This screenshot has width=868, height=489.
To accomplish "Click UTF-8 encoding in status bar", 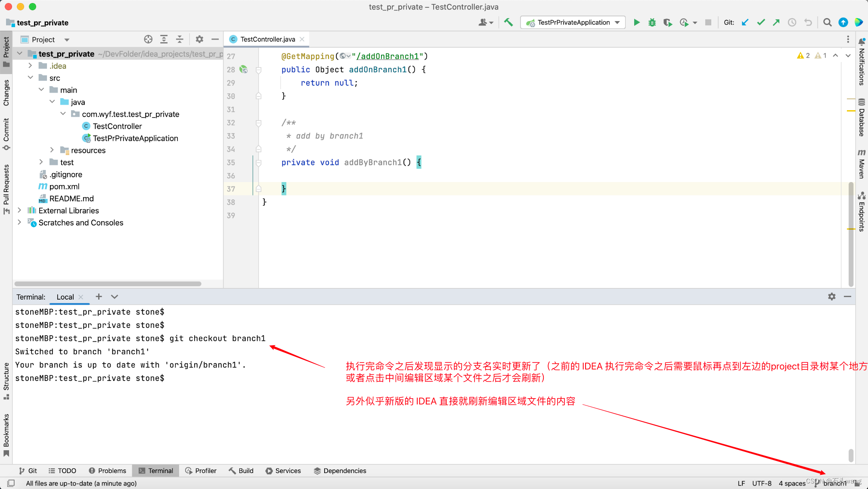I will coord(762,483).
